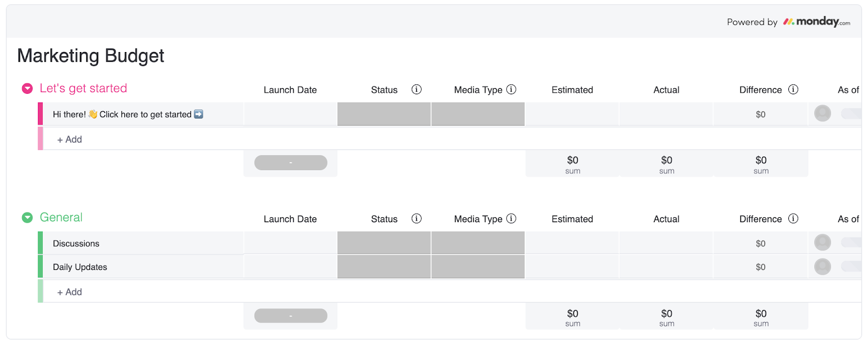Click Actual $0 sum in Let's get started
Image resolution: width=868 pixels, height=348 pixels.
click(x=667, y=164)
